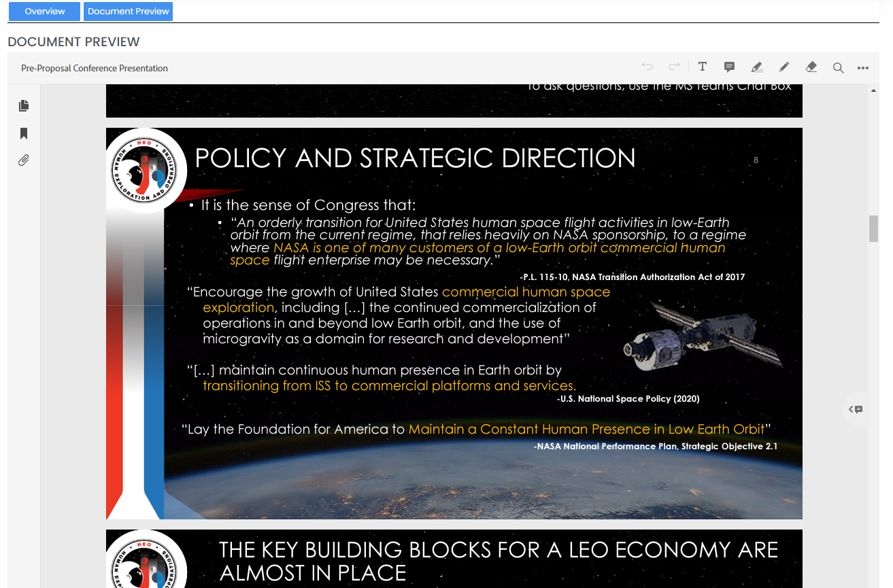Click the "NASA National Performance Plan" citation
Image resolution: width=893 pixels, height=588 pixels.
(656, 447)
